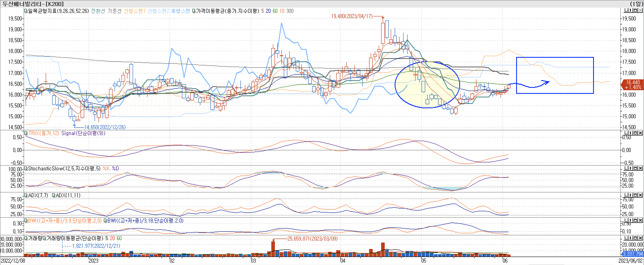
Task: Close the StochasticSlow indicator panel
Action: tap(641, 168)
